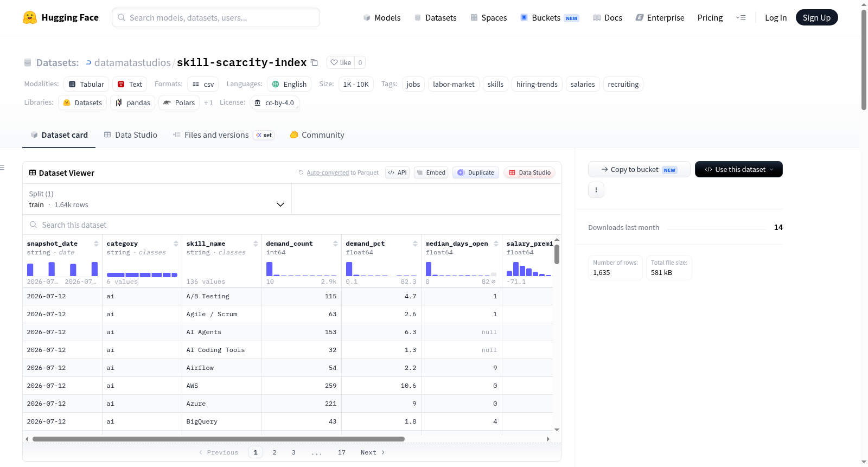Open the cc-by-4.0 license tag
This screenshot has height=467, width=868.
pos(275,103)
